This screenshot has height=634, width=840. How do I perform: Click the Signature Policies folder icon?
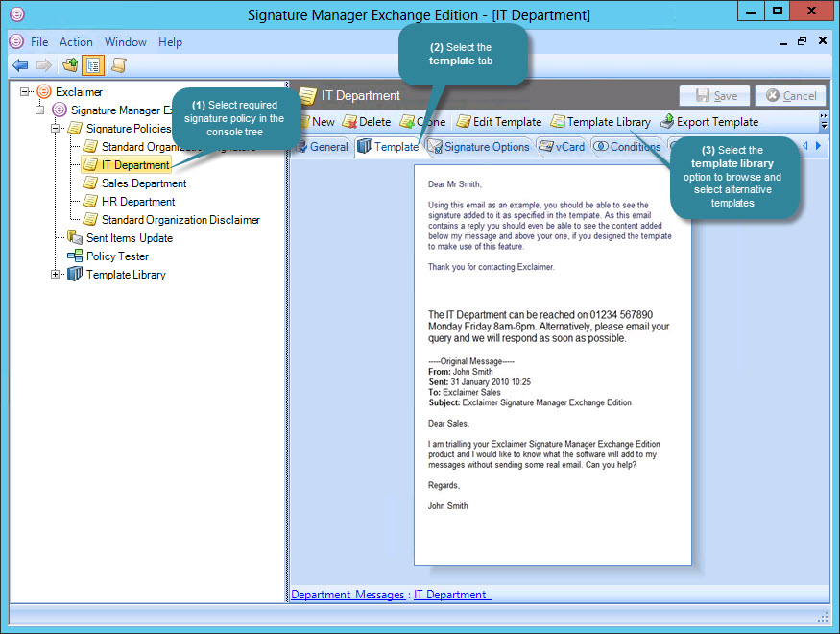pyautogui.click(x=75, y=128)
